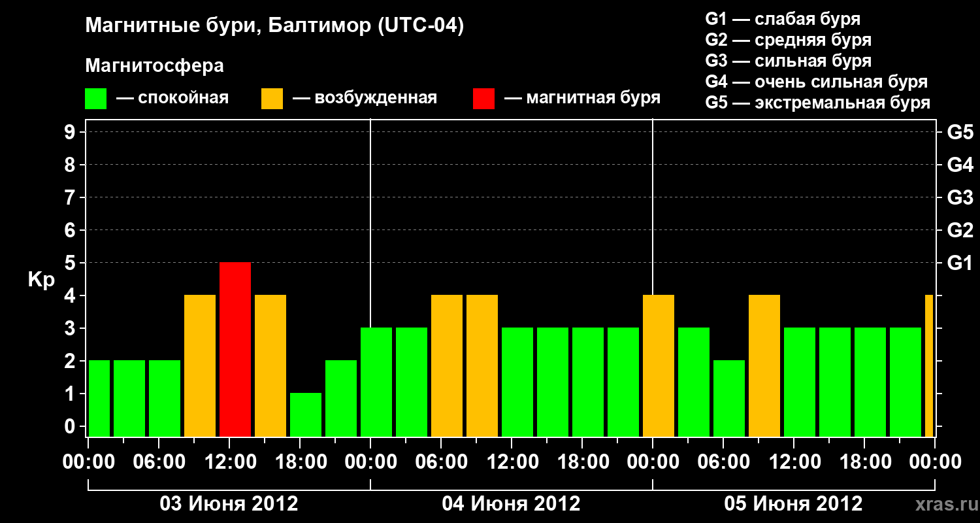The height and width of the screenshot is (523, 980).
Task: Click 'G5 — экстремальная буря' legend line
Action: (817, 103)
